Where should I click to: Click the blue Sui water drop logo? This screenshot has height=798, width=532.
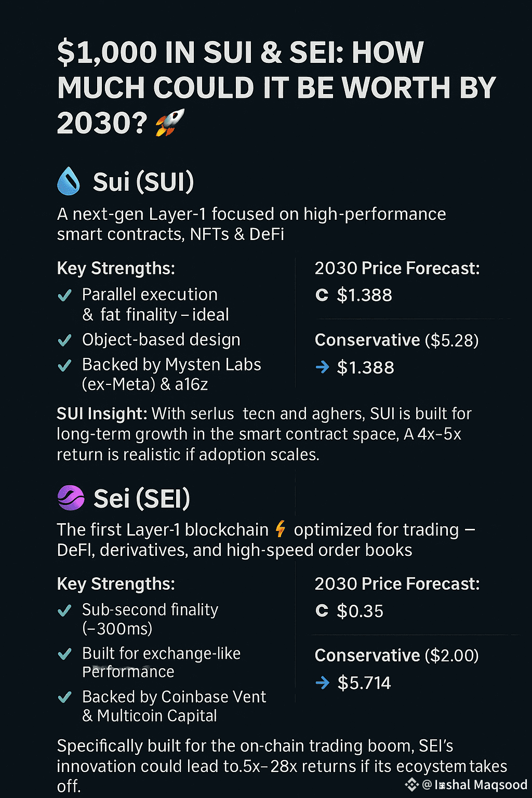(69, 181)
